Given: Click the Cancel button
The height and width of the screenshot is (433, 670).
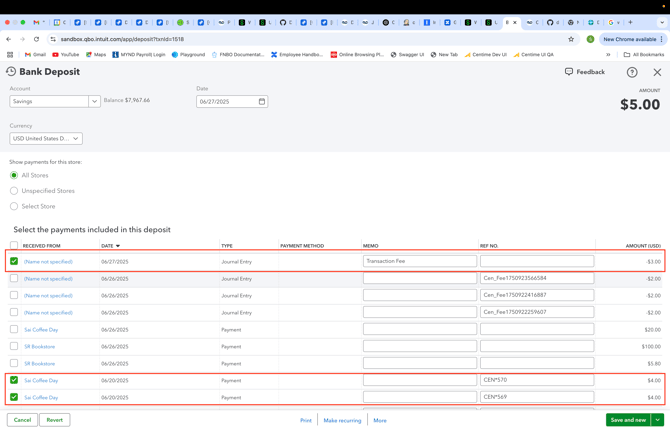Looking at the screenshot, I should pyautogui.click(x=22, y=420).
